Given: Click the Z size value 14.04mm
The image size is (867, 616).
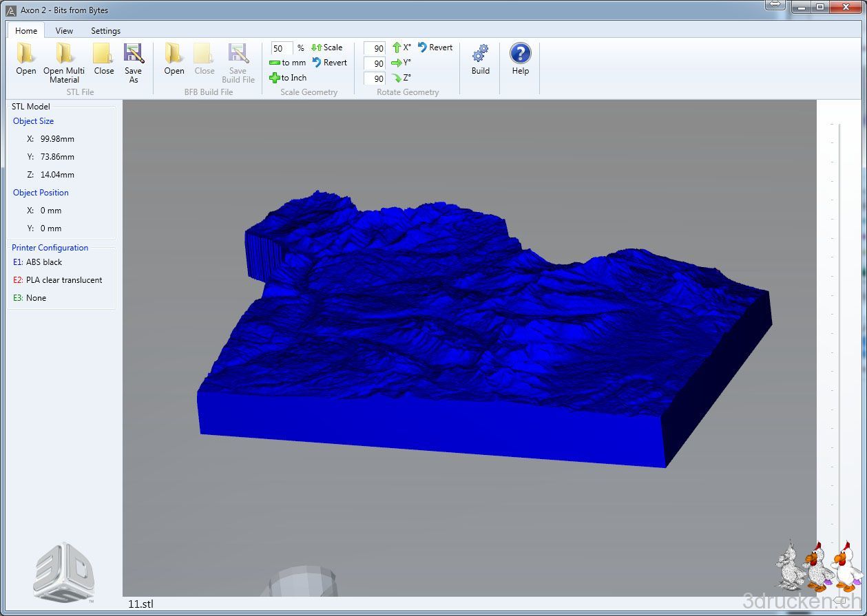Looking at the screenshot, I should (57, 175).
